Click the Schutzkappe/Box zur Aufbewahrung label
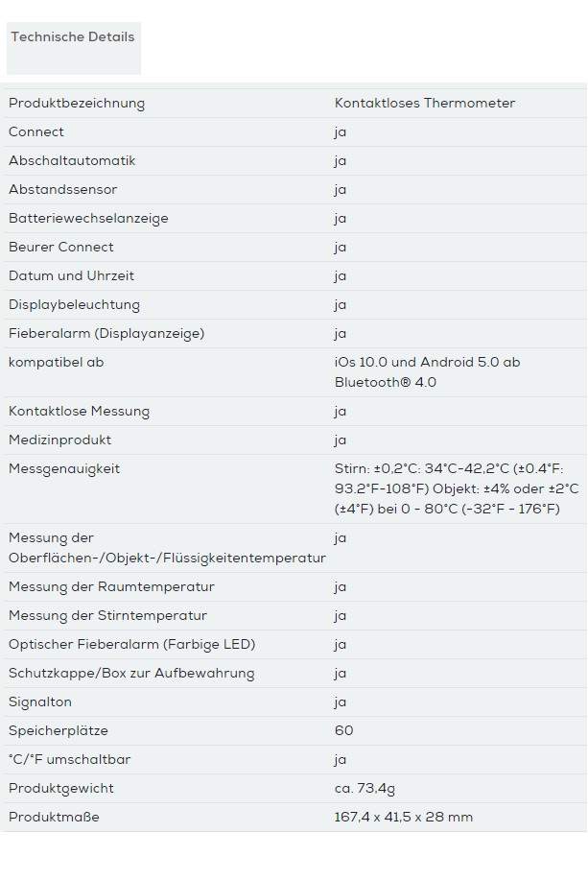Viewport: 588px width, 880px height. coord(131,674)
